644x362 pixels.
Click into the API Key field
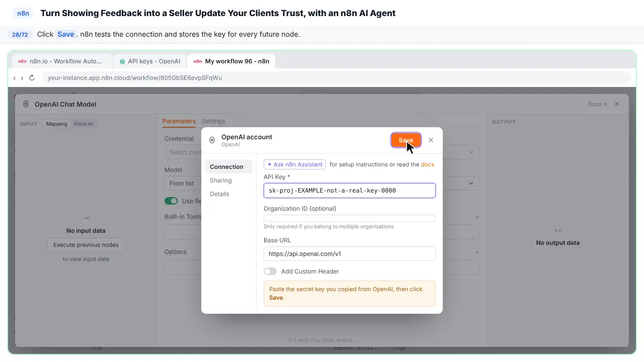(x=349, y=191)
